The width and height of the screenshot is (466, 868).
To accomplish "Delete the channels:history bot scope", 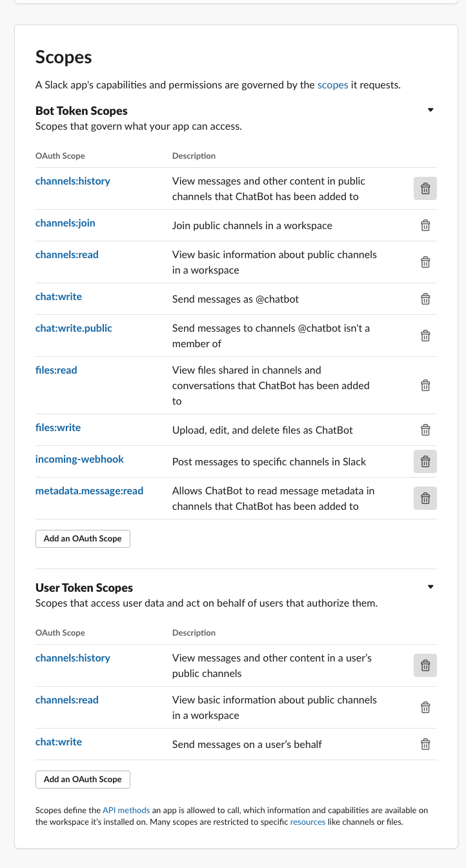I will [x=425, y=188].
